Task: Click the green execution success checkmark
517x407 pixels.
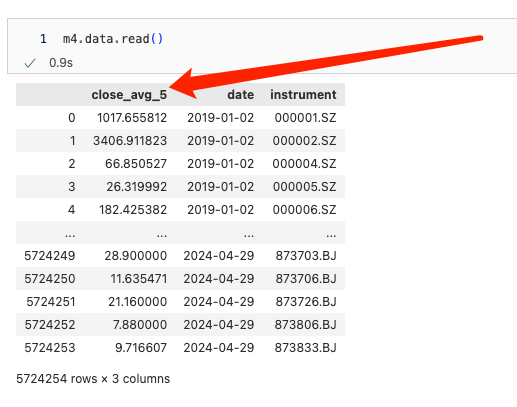Action: (30, 63)
